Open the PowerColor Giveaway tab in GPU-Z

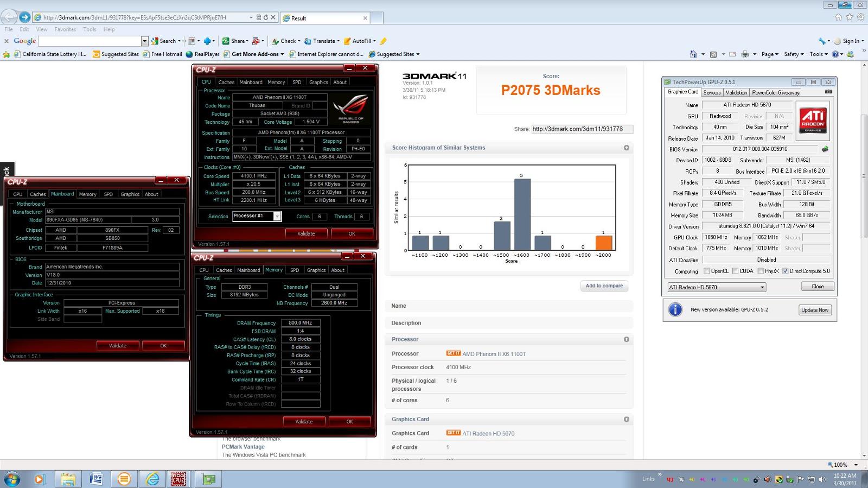tap(776, 92)
